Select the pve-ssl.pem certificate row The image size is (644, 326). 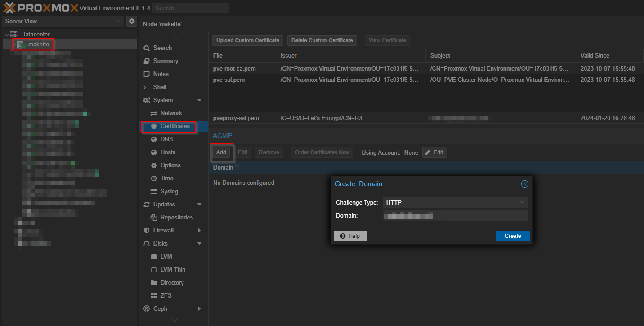pyautogui.click(x=426, y=80)
